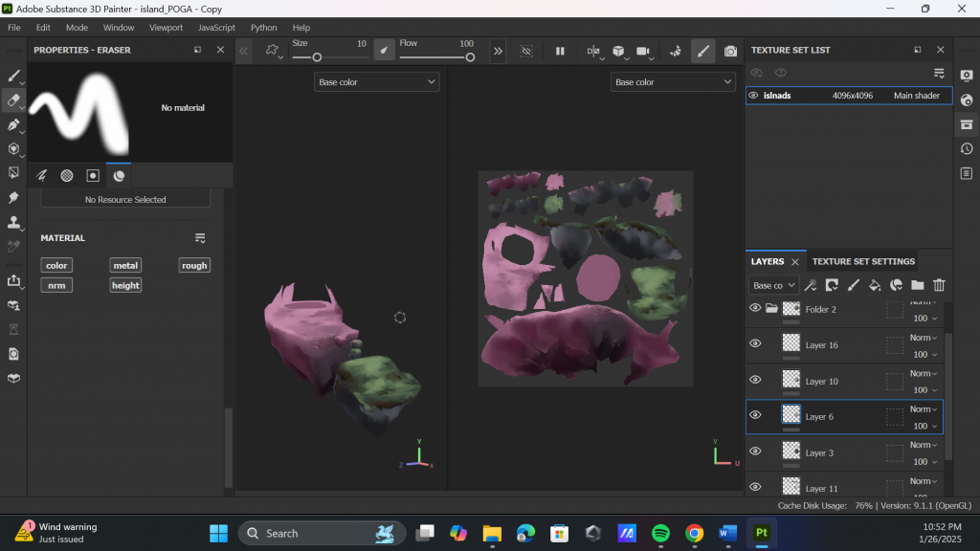Switch to Texture Set Settings tab
Screen dimensions: 980x551
click(863, 262)
